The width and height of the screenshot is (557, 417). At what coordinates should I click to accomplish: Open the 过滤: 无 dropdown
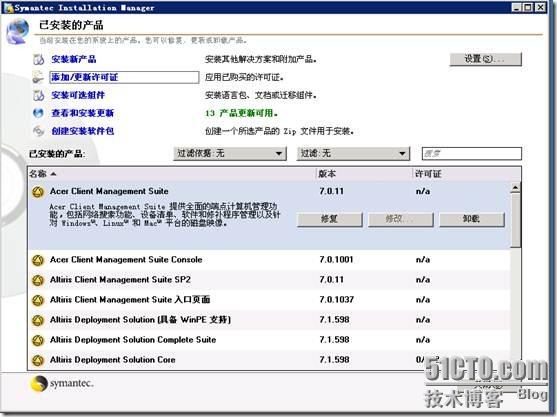coord(353,153)
